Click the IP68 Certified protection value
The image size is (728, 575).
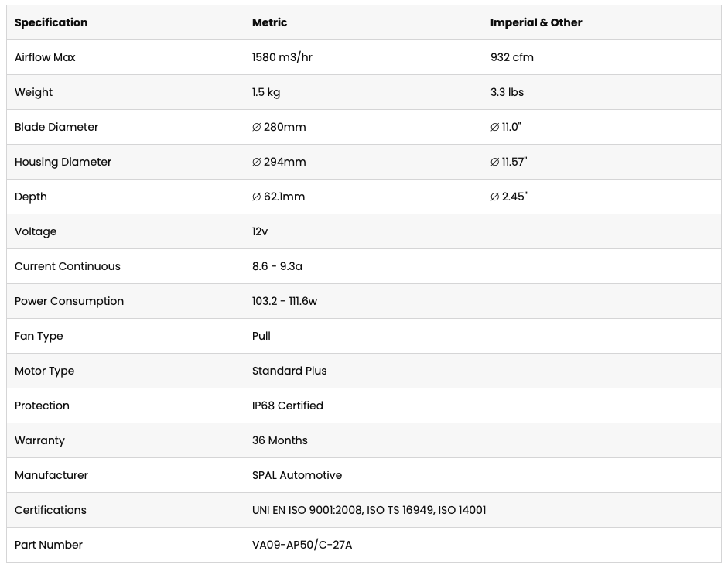click(287, 406)
